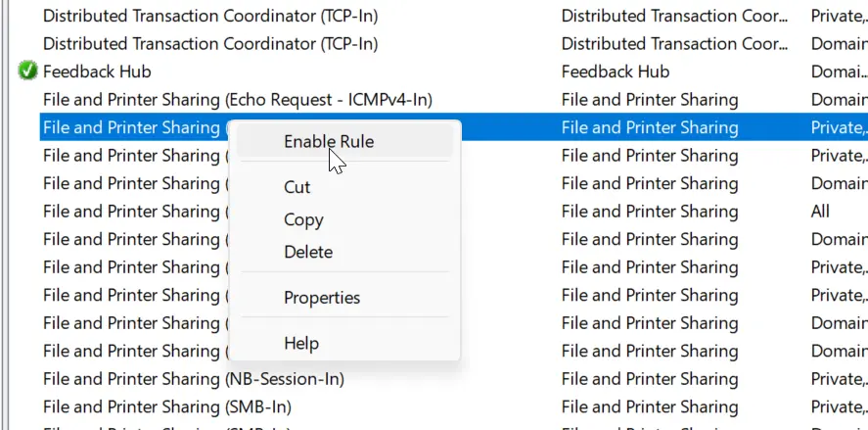Select Distributed Transaction Coordinator (TCP-In) rule with Domain profile
The width and height of the screenshot is (868, 430).
tap(210, 44)
